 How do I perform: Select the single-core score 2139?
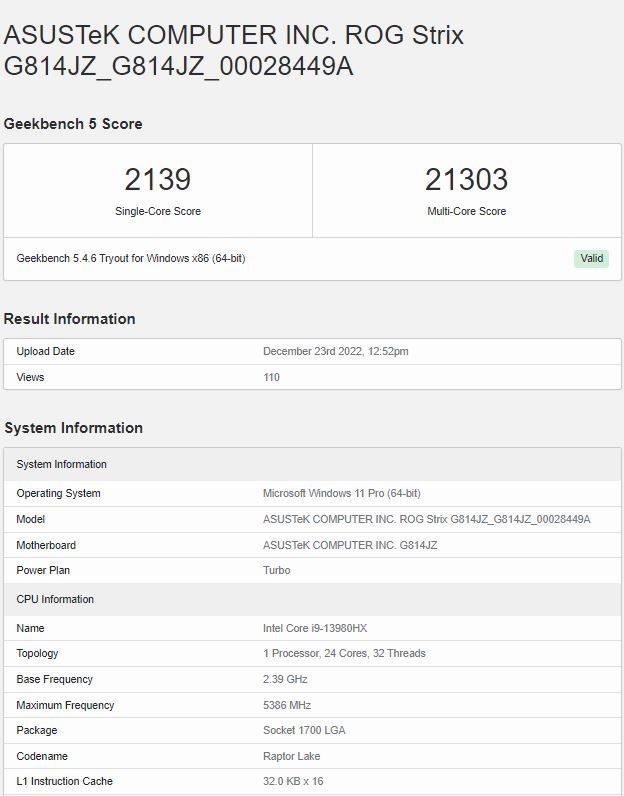157,179
